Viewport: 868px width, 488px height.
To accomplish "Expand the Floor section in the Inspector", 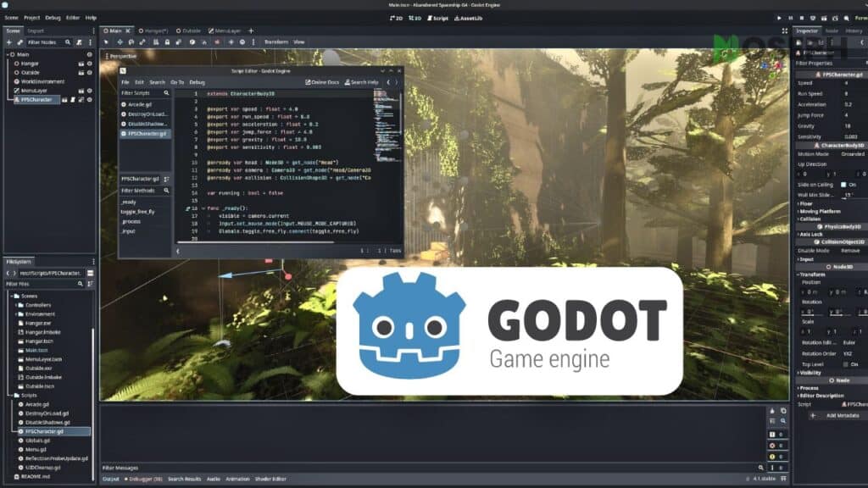I will (x=805, y=204).
